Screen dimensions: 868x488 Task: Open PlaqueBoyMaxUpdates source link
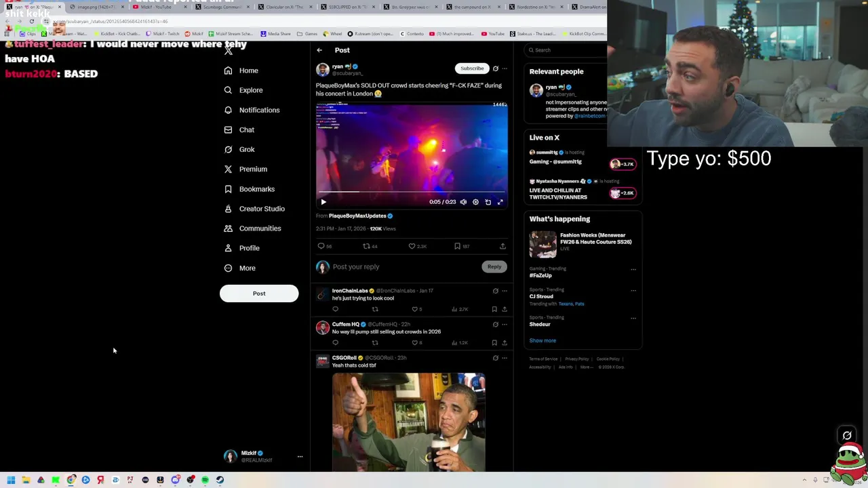357,216
